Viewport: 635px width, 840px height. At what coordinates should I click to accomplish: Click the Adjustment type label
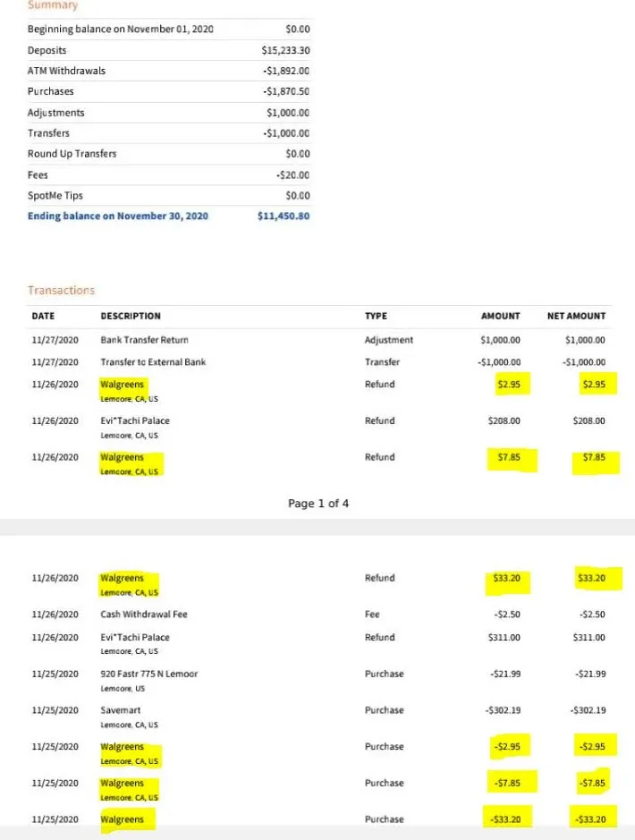389,340
